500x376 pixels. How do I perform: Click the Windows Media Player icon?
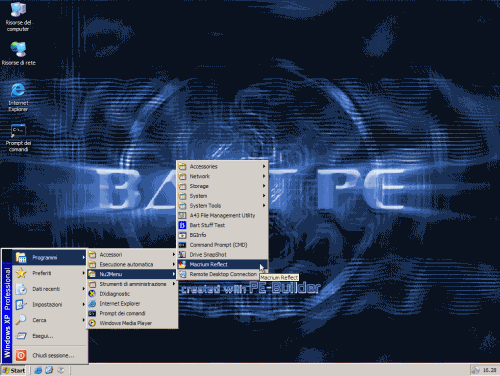92,323
